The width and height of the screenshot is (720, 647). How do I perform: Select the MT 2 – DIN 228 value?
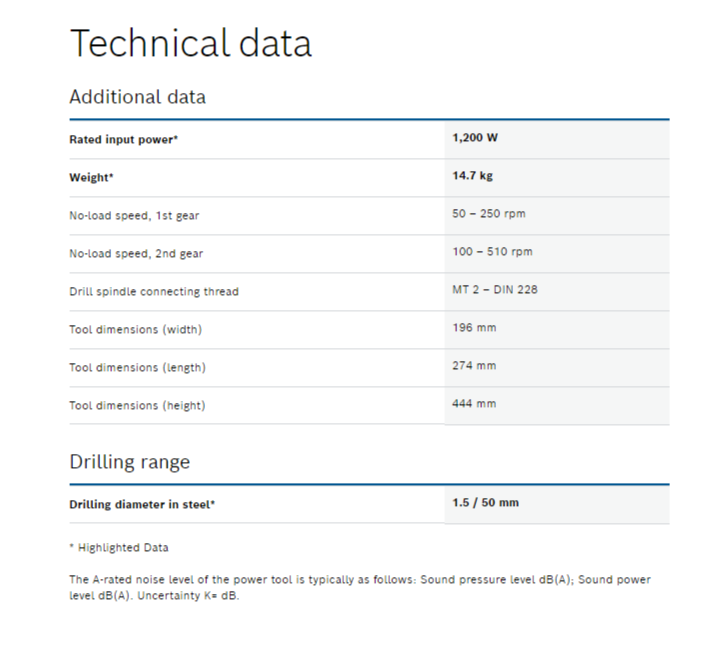coord(496,290)
